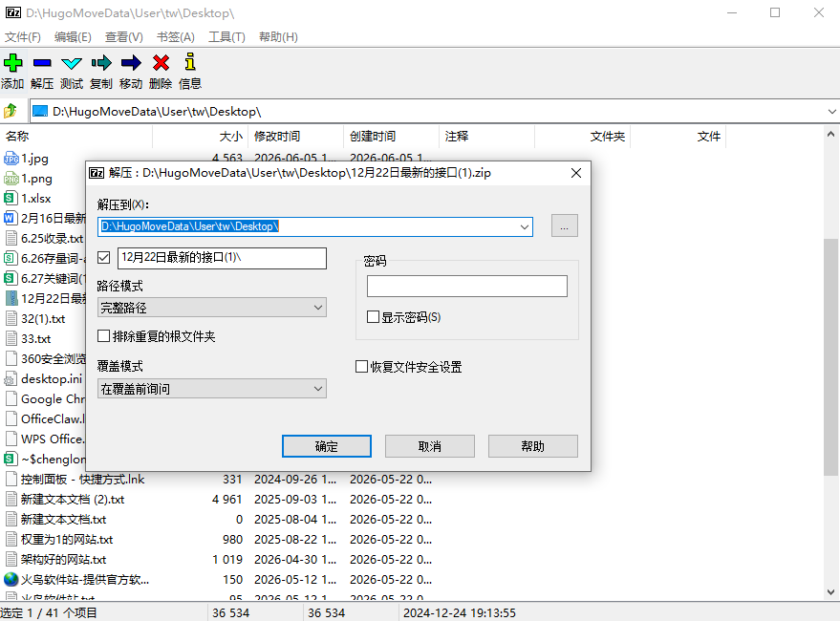
Task: Click the 帮助 button in dialog
Action: 533,446
